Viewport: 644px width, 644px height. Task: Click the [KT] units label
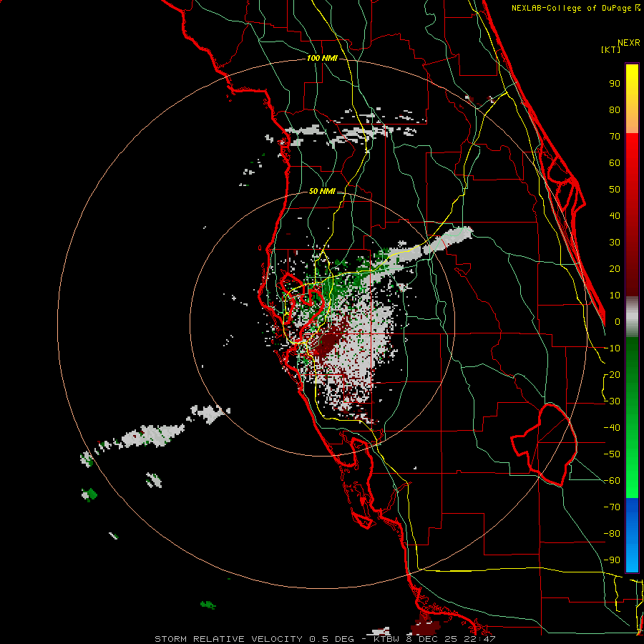(611, 49)
